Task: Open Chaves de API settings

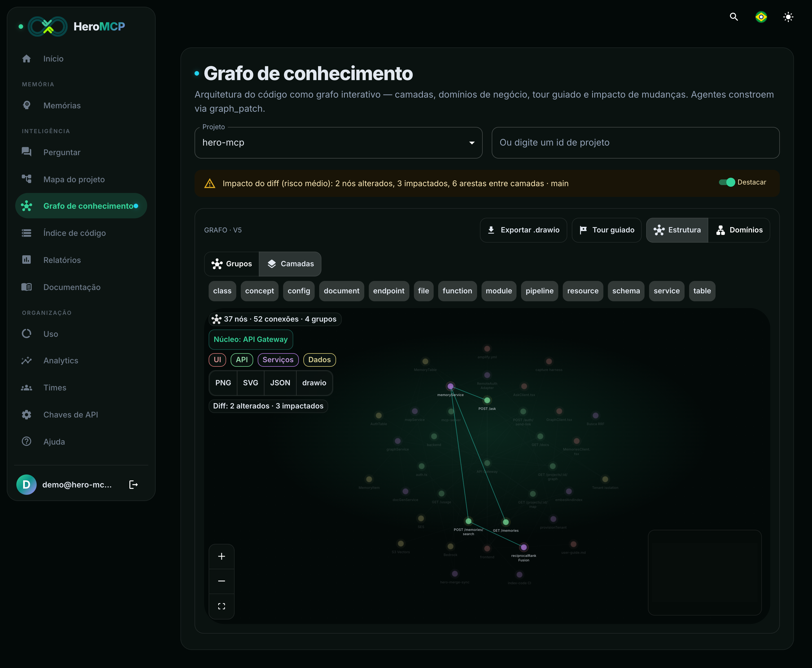Action: pos(81,415)
